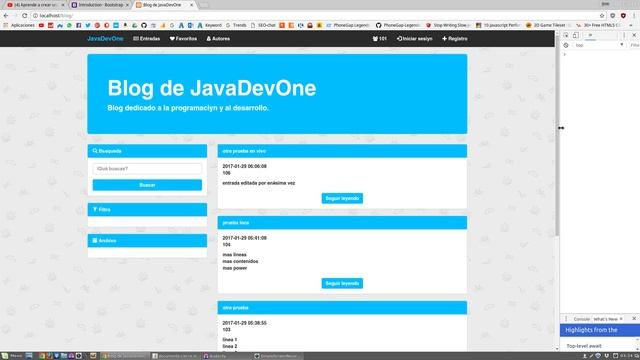This screenshot has height=360, width=640.
Task: Open the Keyword bookmark
Action: tap(209, 25)
